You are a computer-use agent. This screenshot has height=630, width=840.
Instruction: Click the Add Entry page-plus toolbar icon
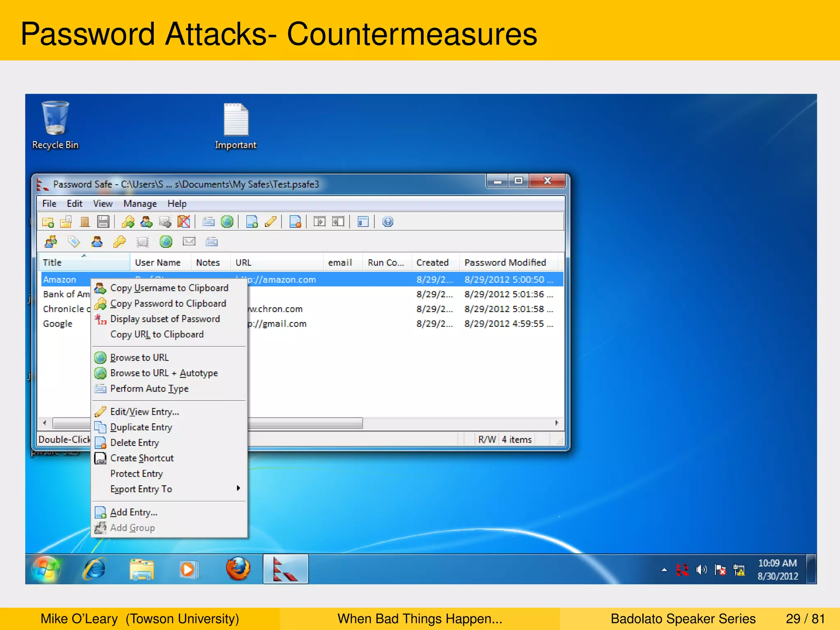tap(252, 222)
